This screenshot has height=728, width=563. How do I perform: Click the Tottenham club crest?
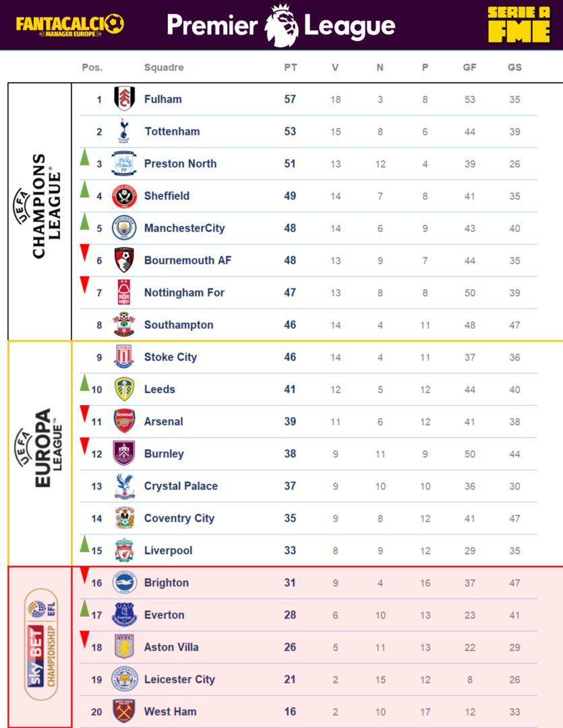(124, 131)
